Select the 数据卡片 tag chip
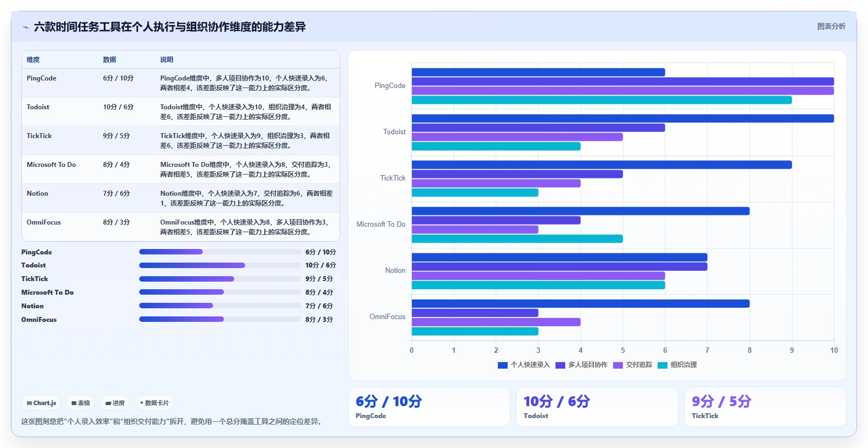This screenshot has width=868, height=448. coord(154,403)
